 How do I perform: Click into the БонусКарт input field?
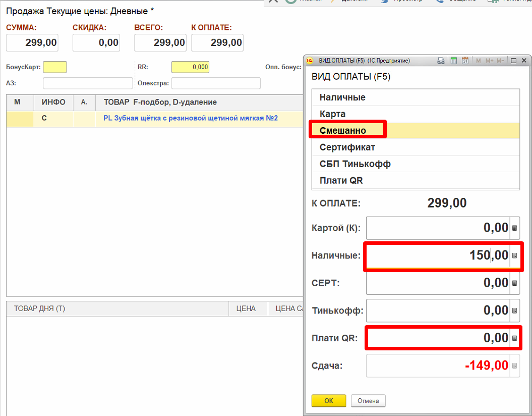click(55, 67)
